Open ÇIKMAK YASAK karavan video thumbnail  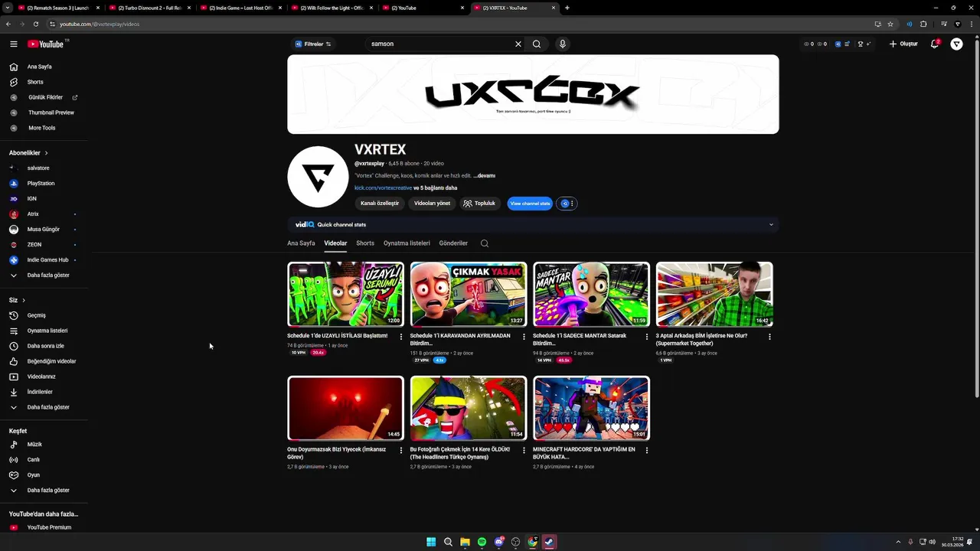click(469, 295)
